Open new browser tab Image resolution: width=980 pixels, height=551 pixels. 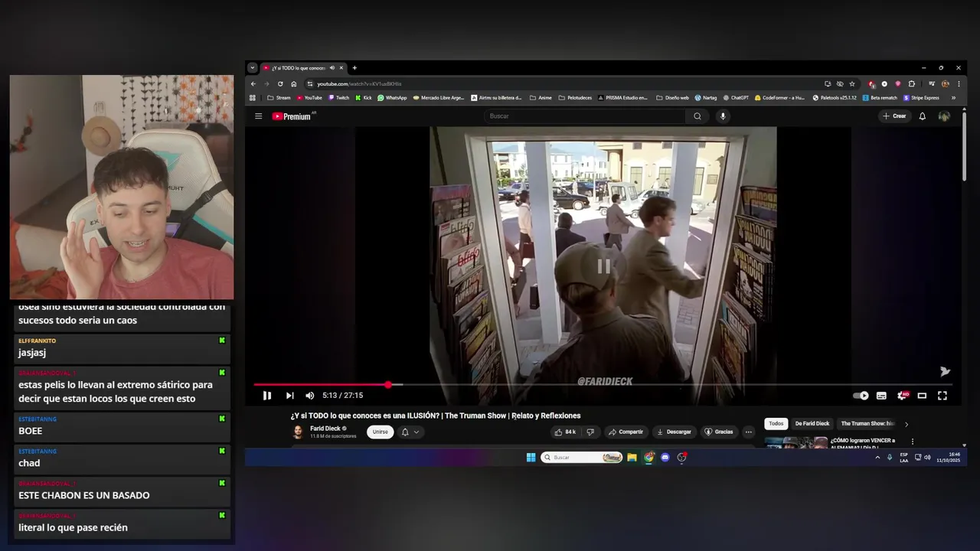pyautogui.click(x=354, y=67)
